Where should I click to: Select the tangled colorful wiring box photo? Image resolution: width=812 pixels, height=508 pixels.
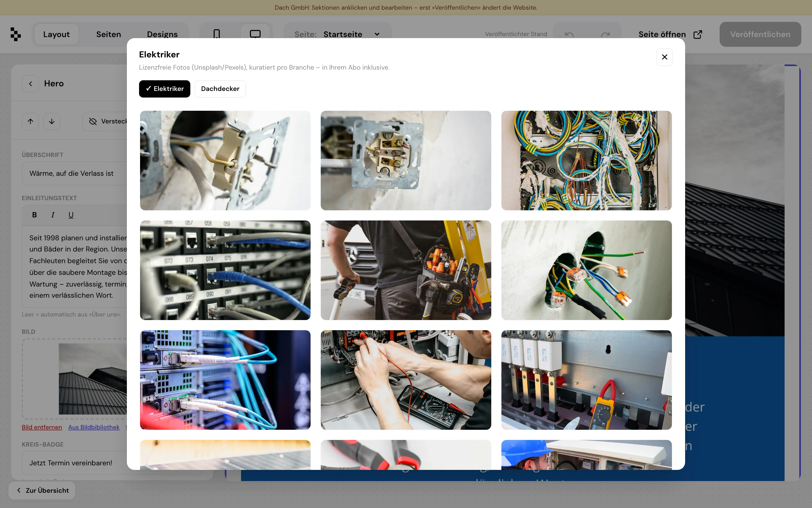(x=586, y=161)
